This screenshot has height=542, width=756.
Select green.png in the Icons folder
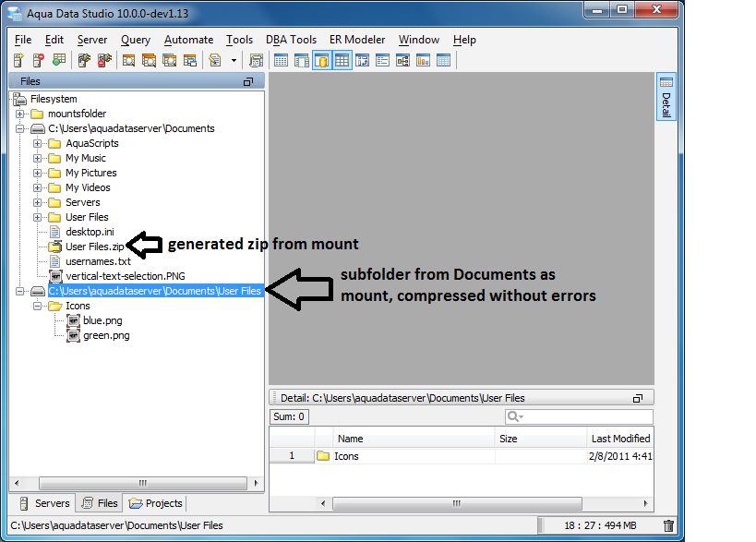tap(106, 335)
